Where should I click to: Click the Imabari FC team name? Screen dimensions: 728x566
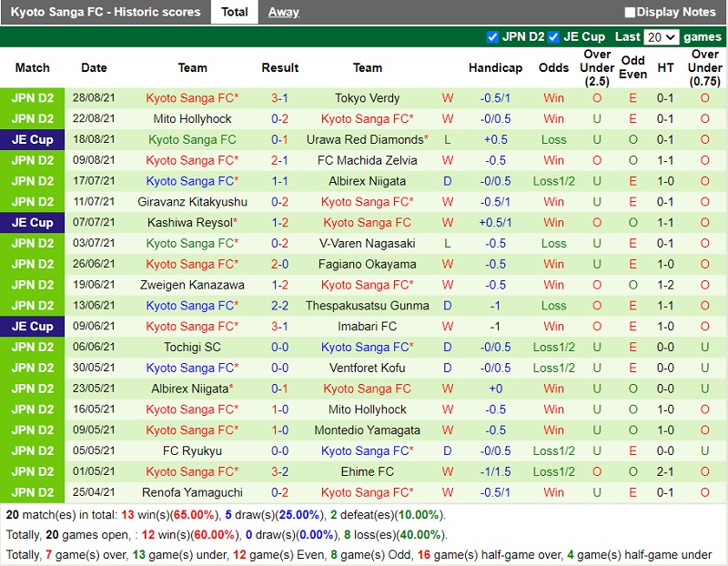pyautogui.click(x=367, y=327)
